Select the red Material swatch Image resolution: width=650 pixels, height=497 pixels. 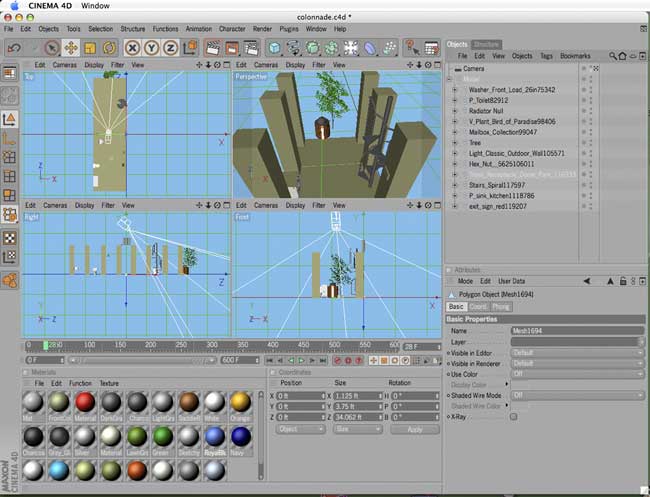(x=84, y=401)
